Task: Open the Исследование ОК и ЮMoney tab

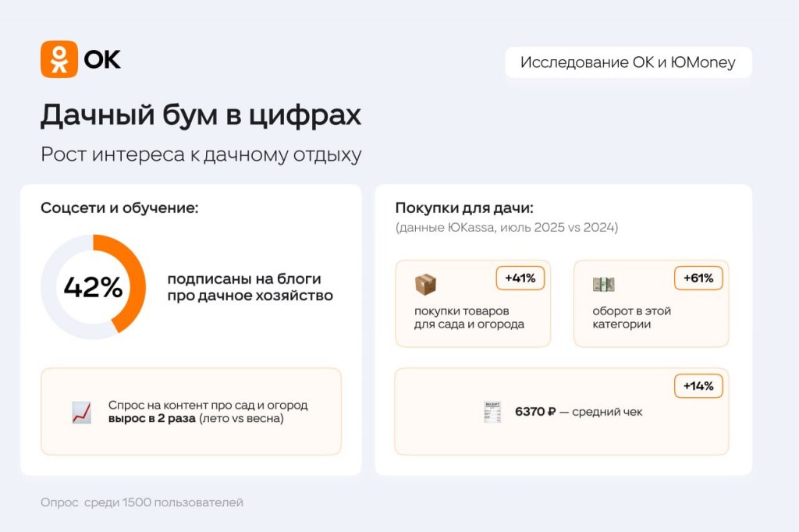Action: pos(628,62)
